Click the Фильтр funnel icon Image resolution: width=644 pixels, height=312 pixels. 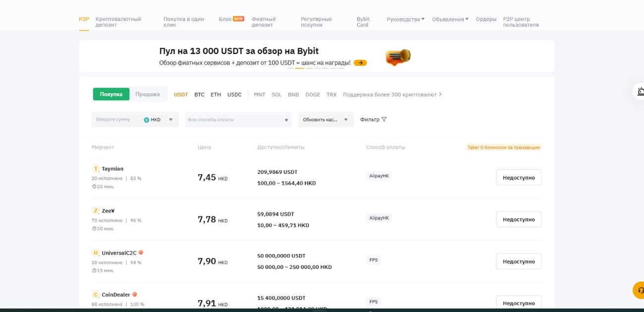384,119
